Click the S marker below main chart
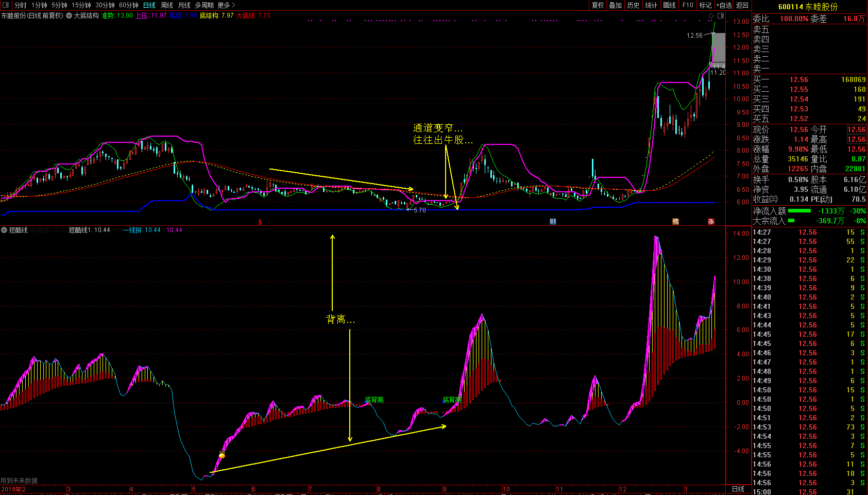868x495 pixels. pyautogui.click(x=260, y=222)
